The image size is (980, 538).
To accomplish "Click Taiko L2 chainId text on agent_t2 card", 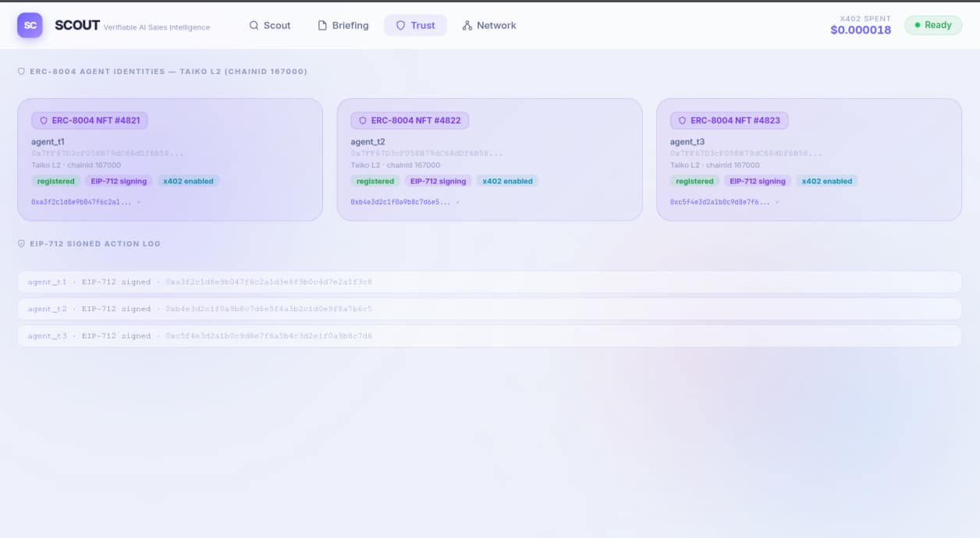I will click(x=396, y=165).
